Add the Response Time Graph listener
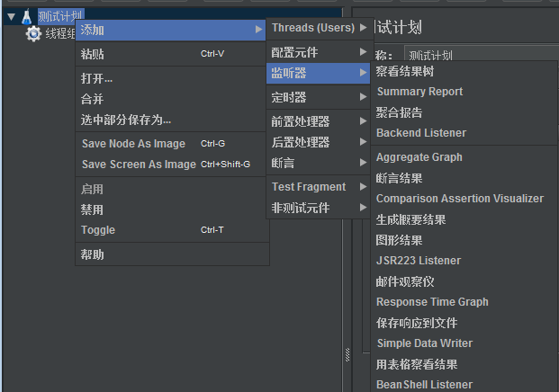The image size is (559, 392). [464, 302]
